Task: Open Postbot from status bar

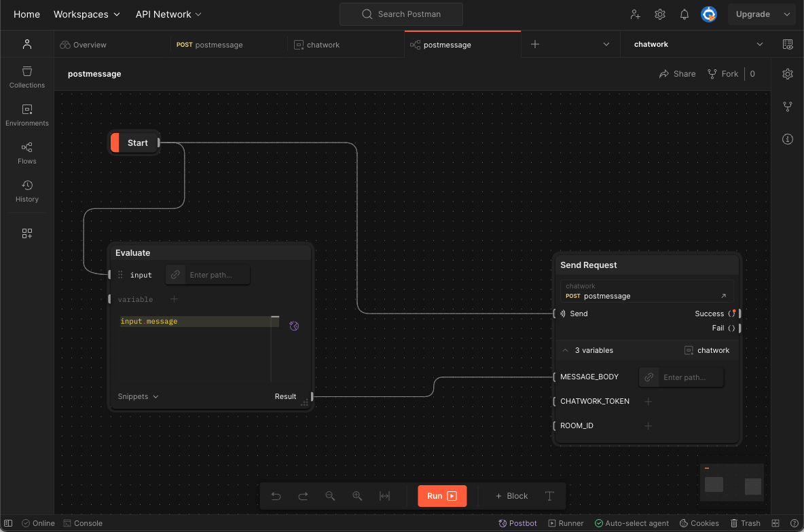Action: pyautogui.click(x=517, y=523)
